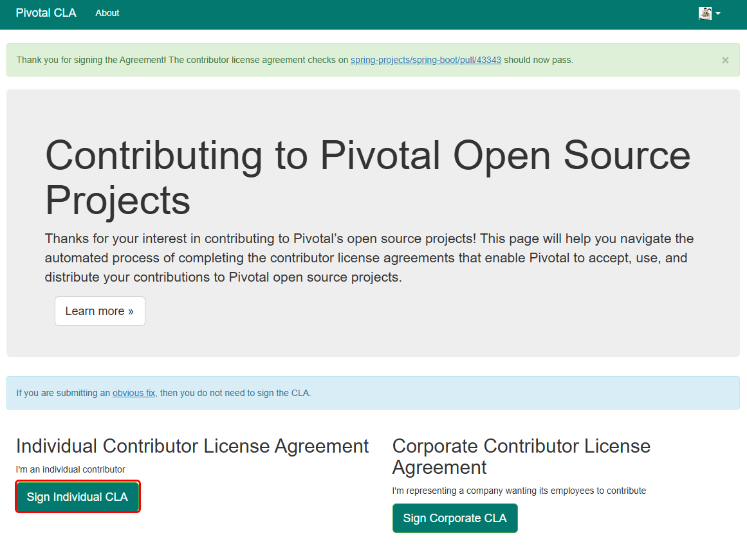Screen dimensions: 747x560
Task: Dismiss the green success alert
Action: (x=725, y=60)
